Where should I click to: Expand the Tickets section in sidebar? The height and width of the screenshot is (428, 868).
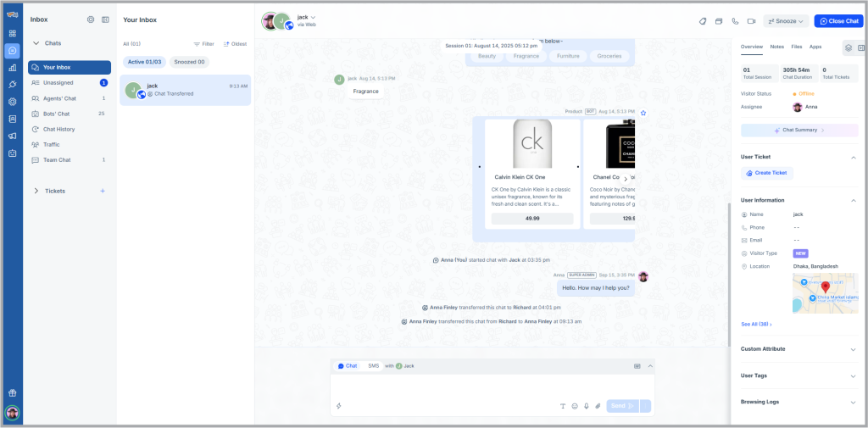coord(36,191)
